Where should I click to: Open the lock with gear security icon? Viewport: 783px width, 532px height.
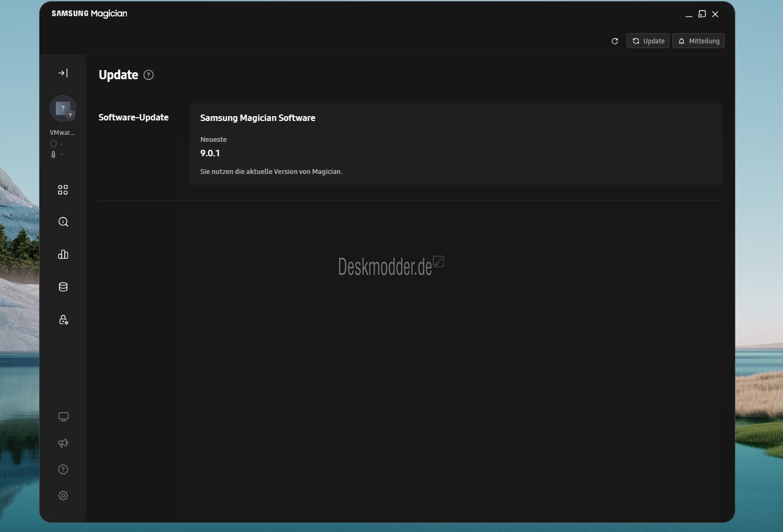(63, 320)
